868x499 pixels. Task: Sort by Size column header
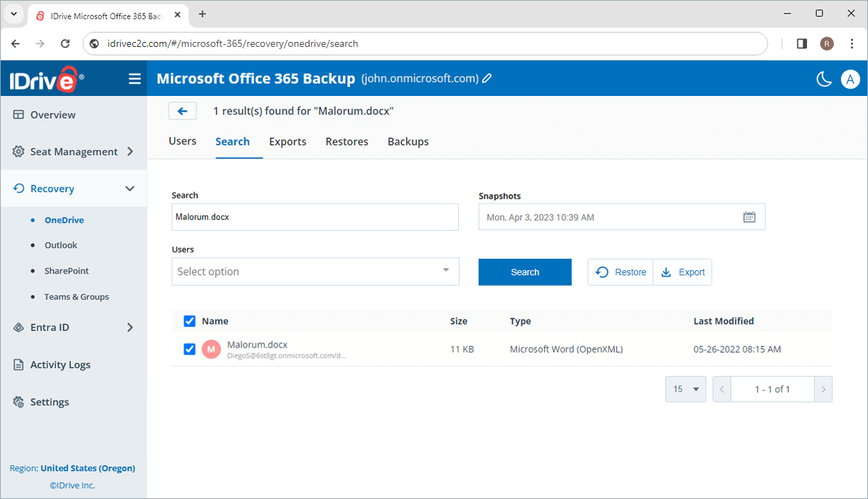pos(459,321)
